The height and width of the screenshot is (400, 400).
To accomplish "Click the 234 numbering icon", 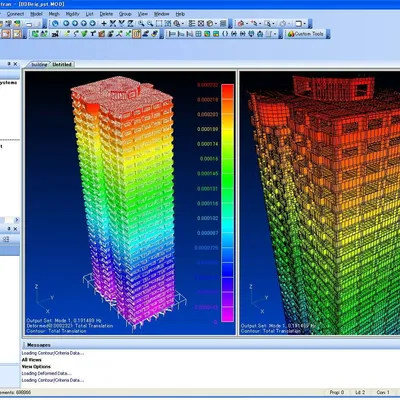I will tap(55, 34).
